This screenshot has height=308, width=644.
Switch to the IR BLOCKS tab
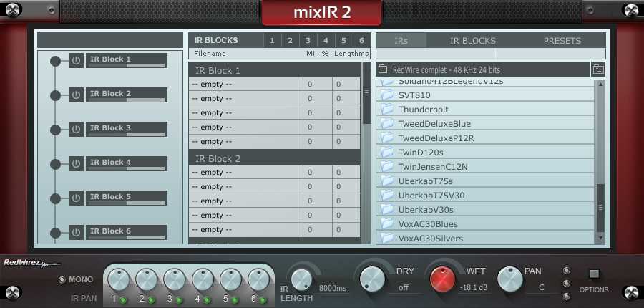click(x=472, y=41)
